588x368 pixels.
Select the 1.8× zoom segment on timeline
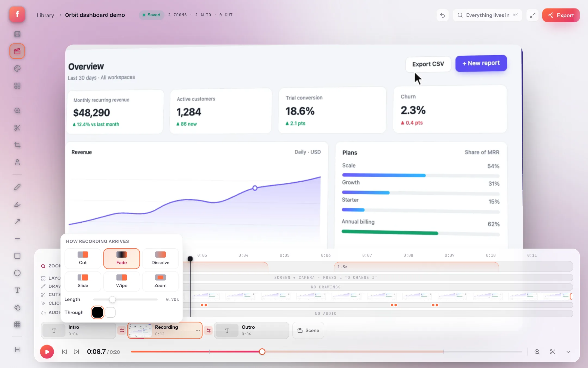point(416,267)
